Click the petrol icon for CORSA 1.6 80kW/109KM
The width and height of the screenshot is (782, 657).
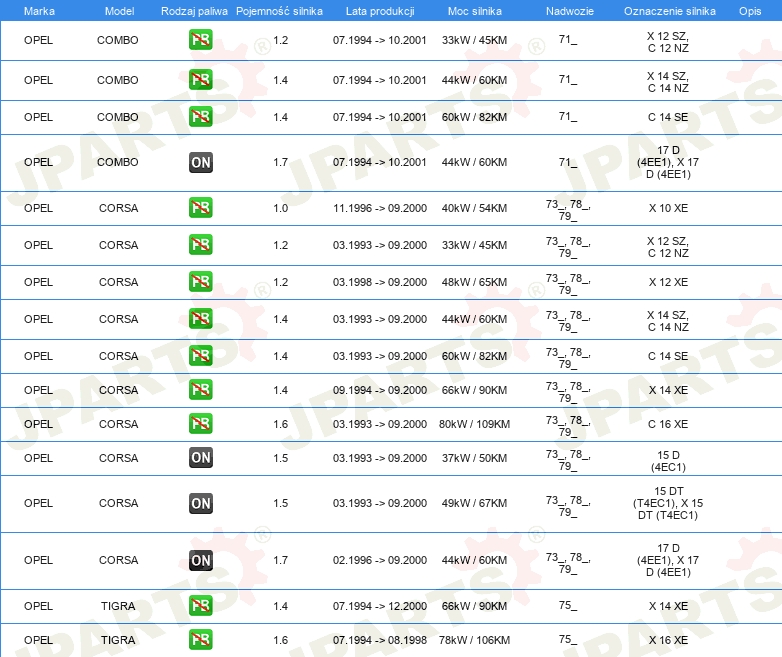(x=200, y=424)
